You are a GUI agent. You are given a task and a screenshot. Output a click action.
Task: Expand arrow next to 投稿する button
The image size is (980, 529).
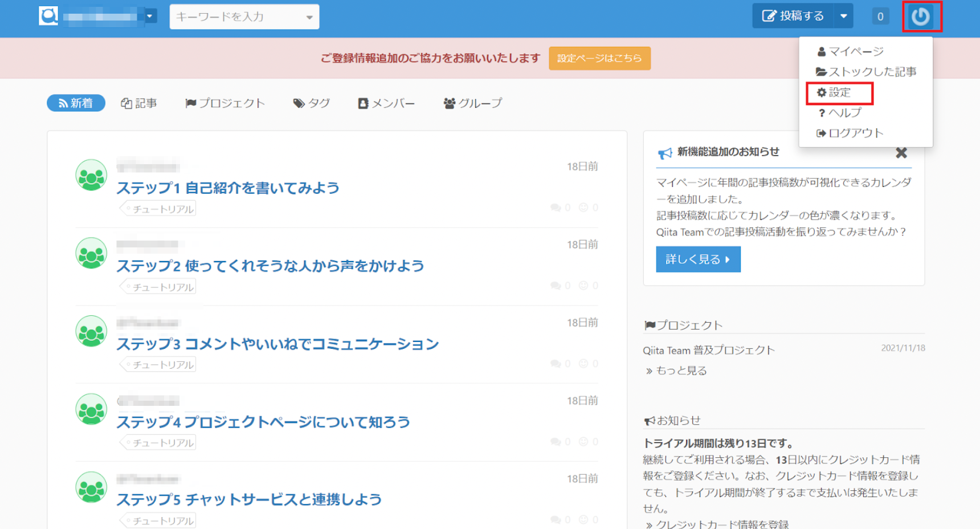(843, 17)
